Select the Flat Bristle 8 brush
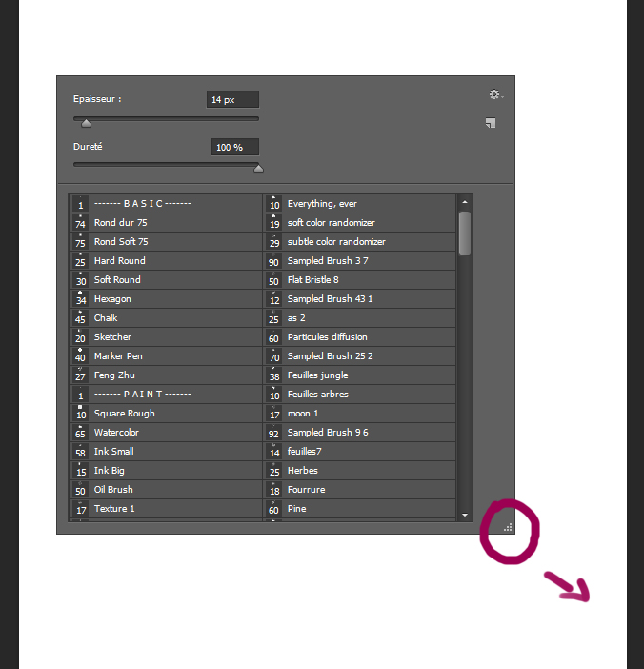This screenshot has width=644, height=669. pyautogui.click(x=312, y=280)
